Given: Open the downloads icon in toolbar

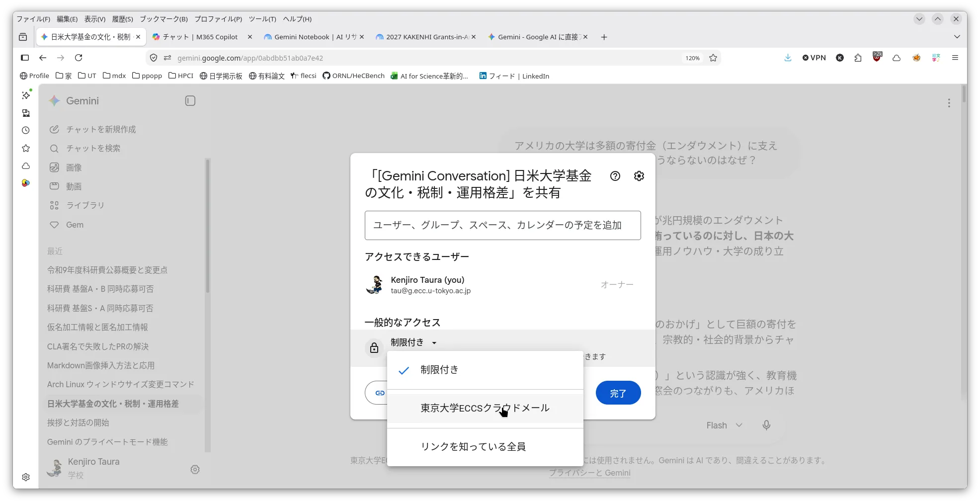Looking at the screenshot, I should coord(788,58).
